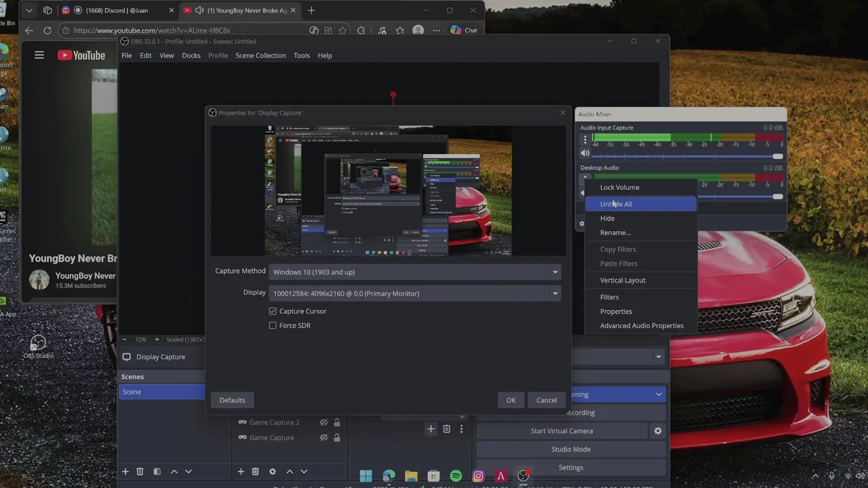Viewport: 868px width, 488px height.
Task: Open OBS Tools menu
Action: click(302, 56)
